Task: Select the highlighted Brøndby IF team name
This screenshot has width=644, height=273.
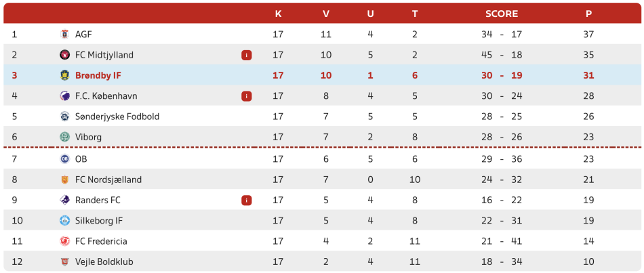Action: [x=98, y=75]
